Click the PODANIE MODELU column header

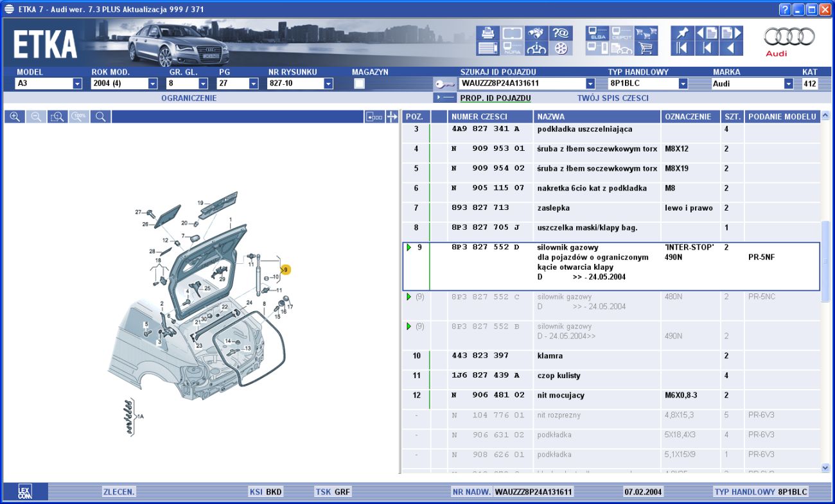point(783,117)
